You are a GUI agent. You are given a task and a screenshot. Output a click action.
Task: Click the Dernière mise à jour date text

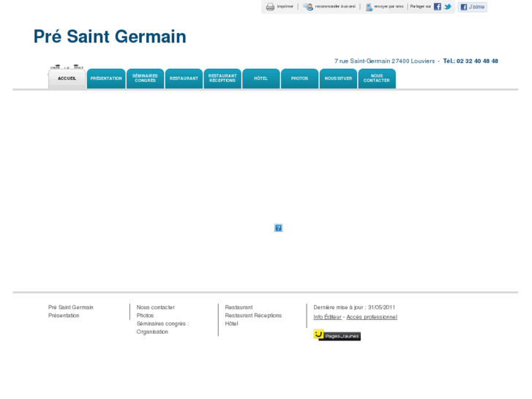[354, 307]
